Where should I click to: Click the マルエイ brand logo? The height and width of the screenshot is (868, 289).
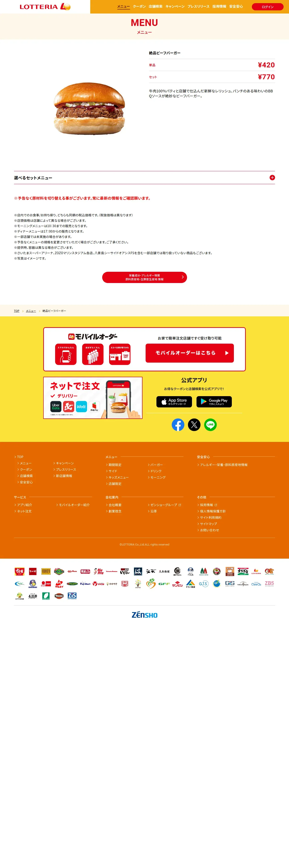coord(59,584)
